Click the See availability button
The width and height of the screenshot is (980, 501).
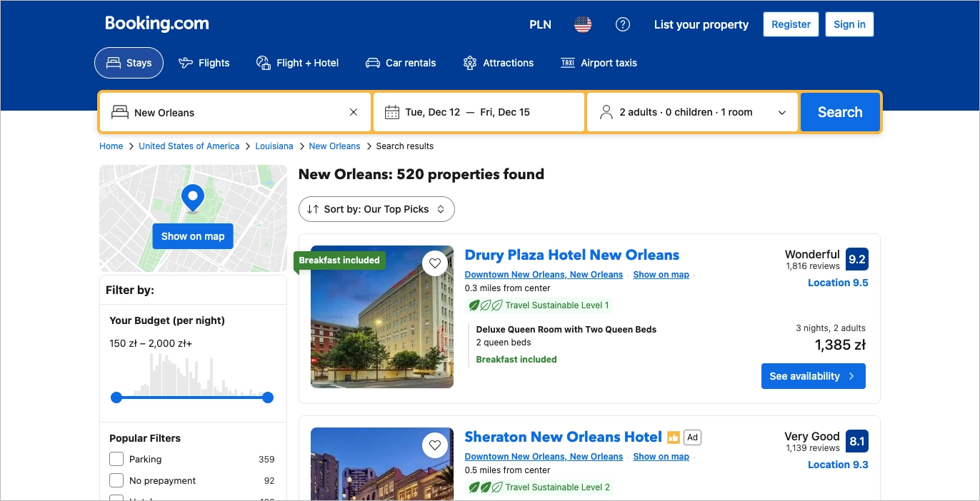point(813,375)
